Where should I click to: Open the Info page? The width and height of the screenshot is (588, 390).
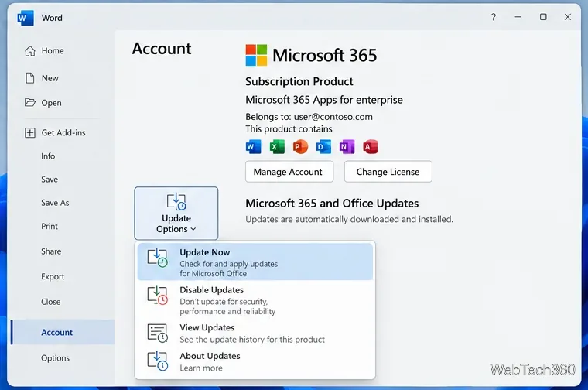click(48, 156)
